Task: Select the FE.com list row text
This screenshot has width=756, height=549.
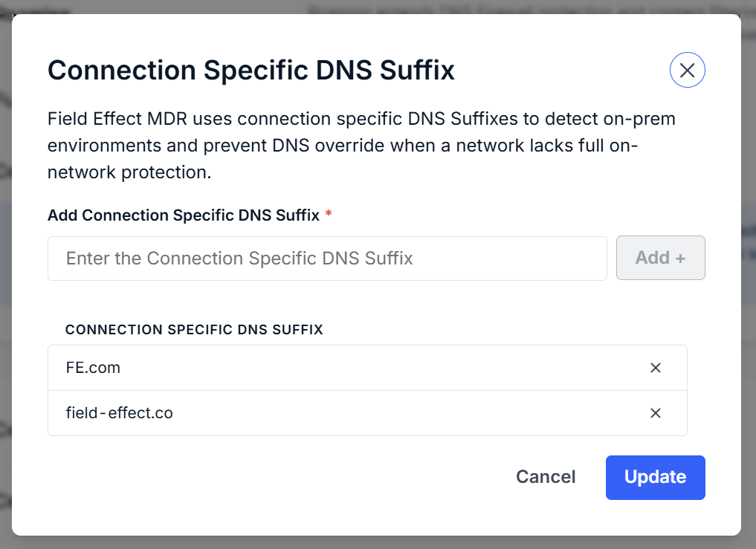Action: (93, 368)
